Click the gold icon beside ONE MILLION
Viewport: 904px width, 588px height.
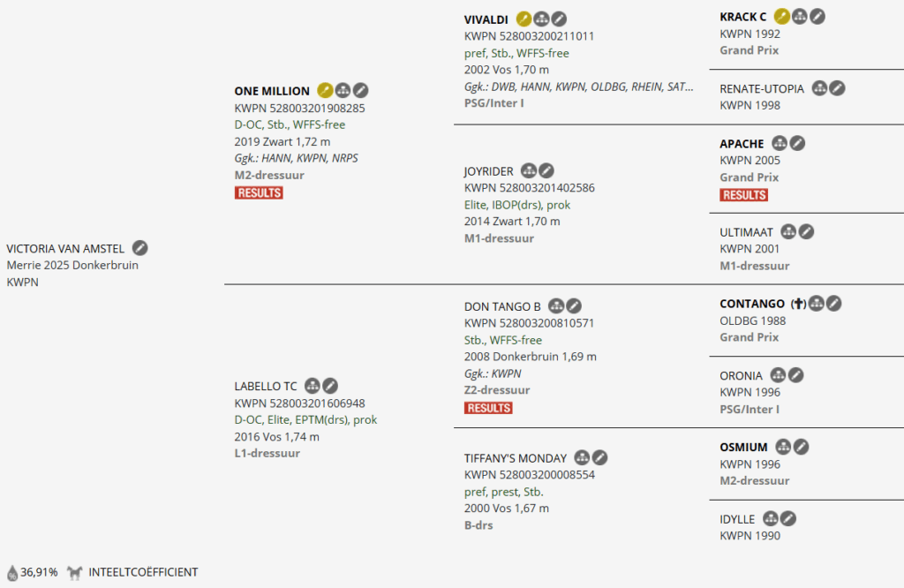click(325, 90)
